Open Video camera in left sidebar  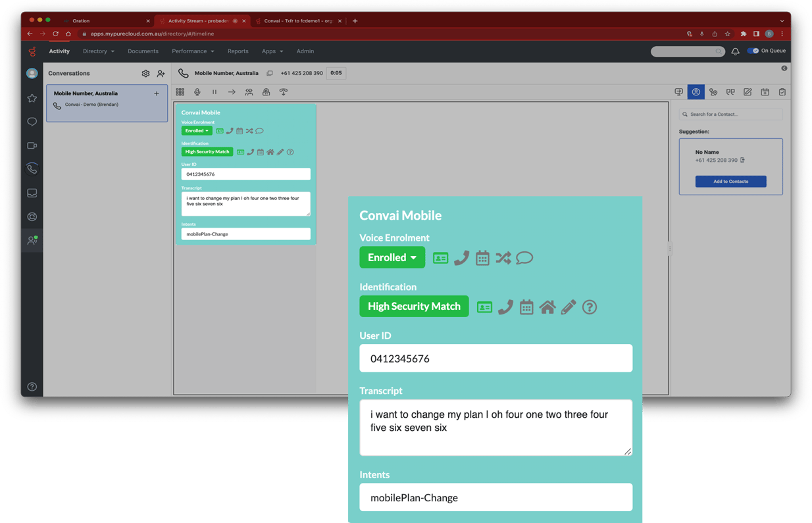(x=32, y=145)
